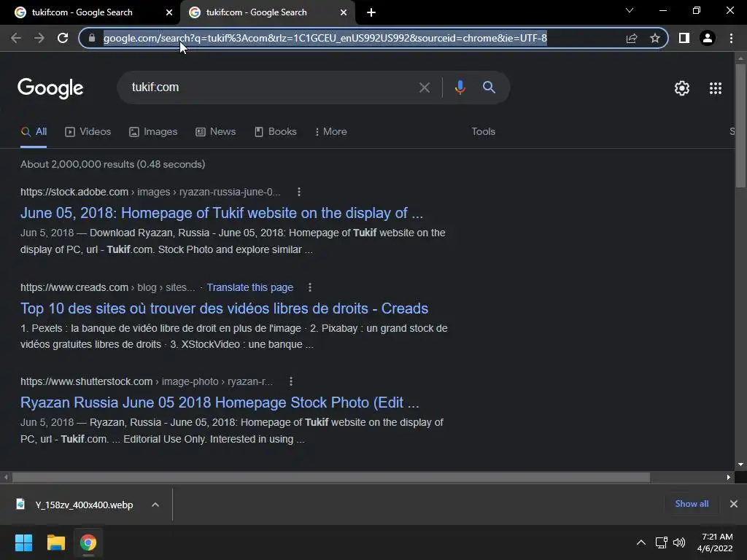Image resolution: width=747 pixels, height=560 pixels.
Task: Open a new tab with the plus button
Action: pyautogui.click(x=371, y=12)
